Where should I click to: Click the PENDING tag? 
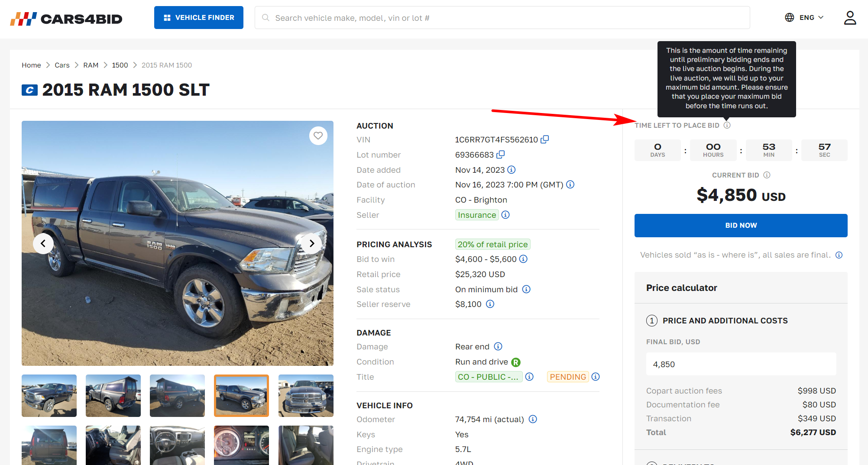coord(568,377)
